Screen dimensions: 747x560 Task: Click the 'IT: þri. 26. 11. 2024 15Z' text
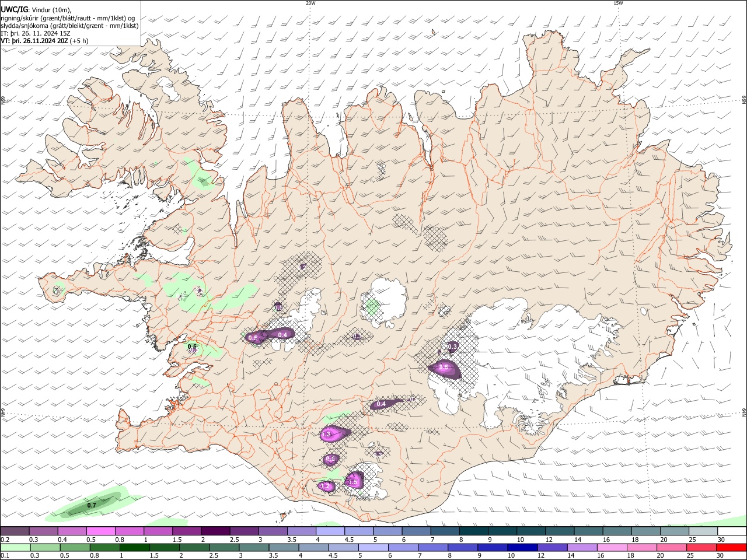pos(35,33)
